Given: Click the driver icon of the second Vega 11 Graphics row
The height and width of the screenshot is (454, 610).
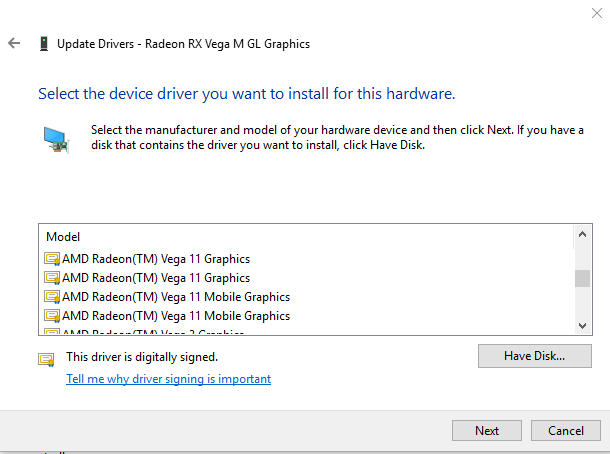Looking at the screenshot, I should (53, 278).
